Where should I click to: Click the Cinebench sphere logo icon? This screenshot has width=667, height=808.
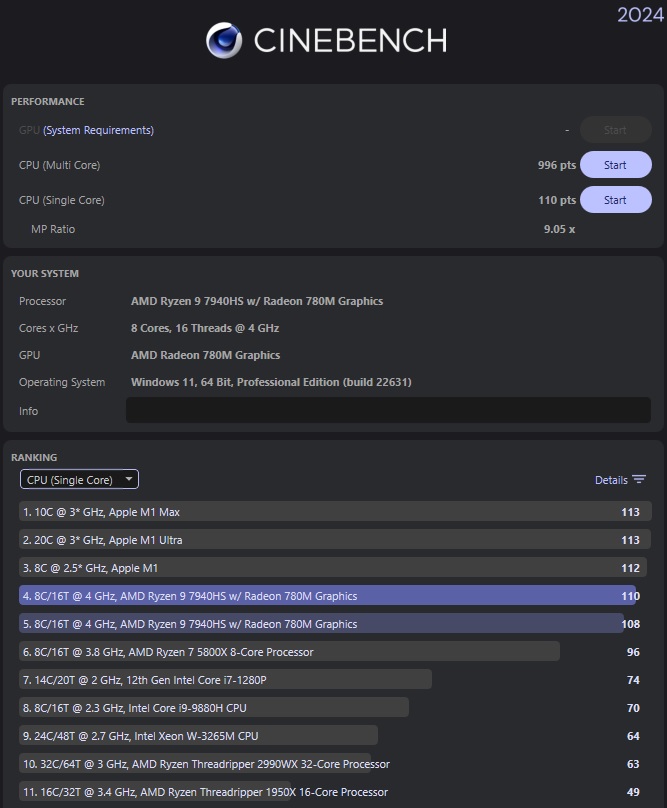[x=224, y=40]
